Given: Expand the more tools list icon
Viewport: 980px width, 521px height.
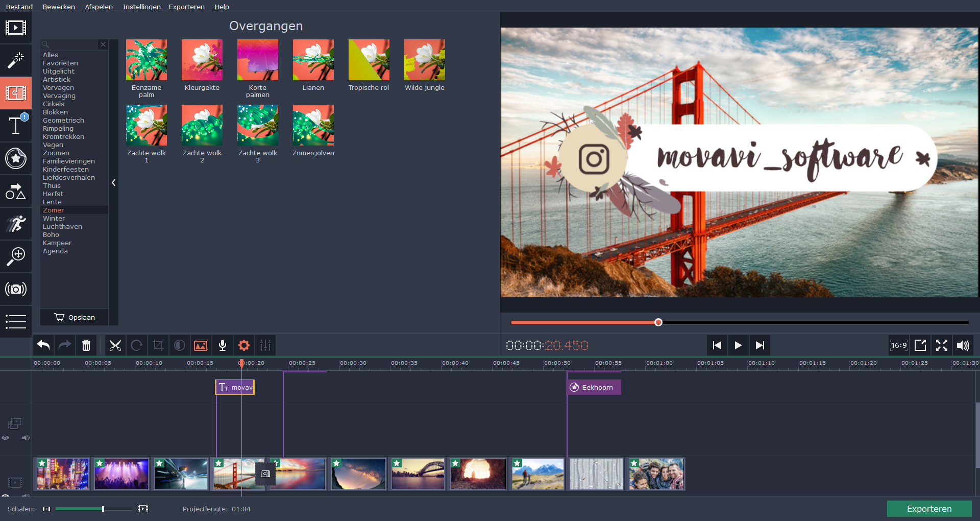Looking at the screenshot, I should click(x=15, y=321).
